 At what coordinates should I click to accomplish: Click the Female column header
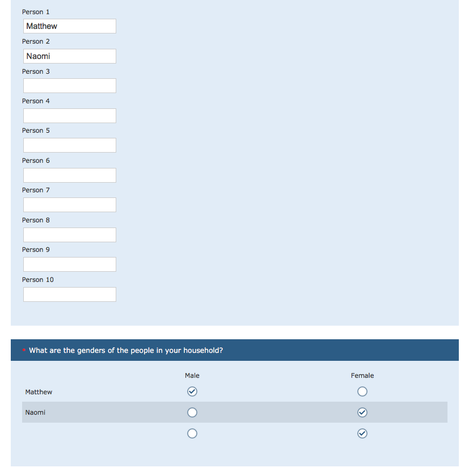[x=362, y=376]
